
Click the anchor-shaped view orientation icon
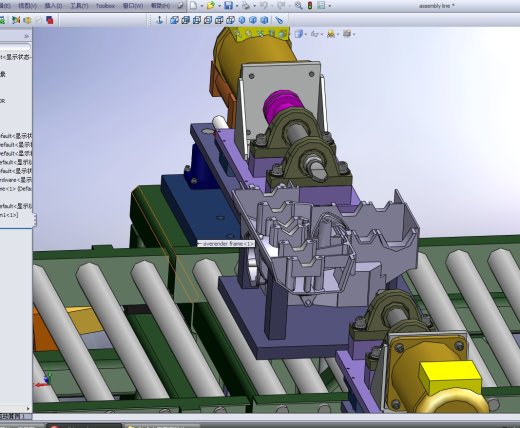pyautogui.click(x=159, y=20)
